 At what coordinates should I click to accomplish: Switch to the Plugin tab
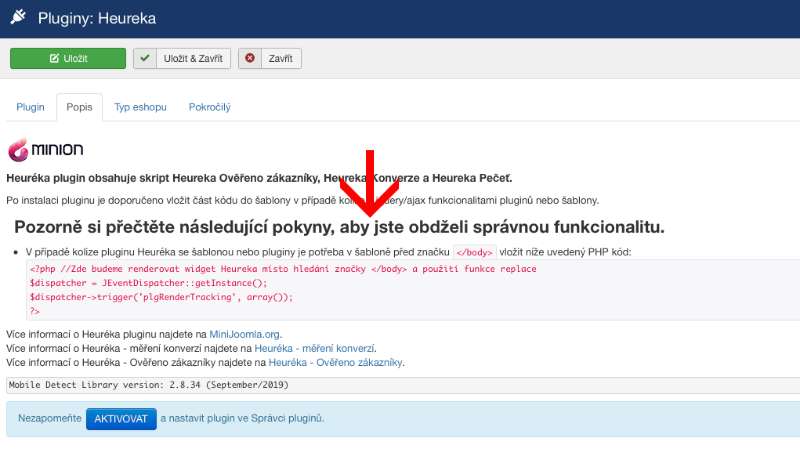click(30, 107)
